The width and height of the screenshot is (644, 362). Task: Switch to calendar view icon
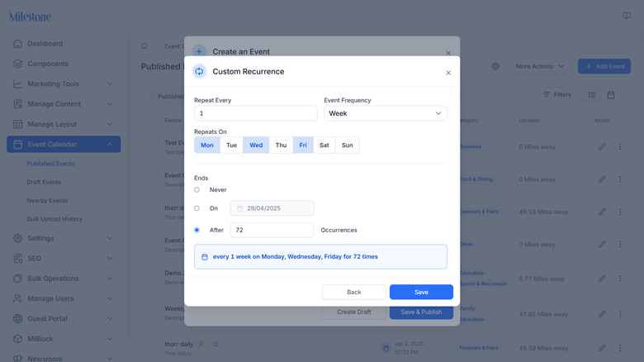point(611,94)
